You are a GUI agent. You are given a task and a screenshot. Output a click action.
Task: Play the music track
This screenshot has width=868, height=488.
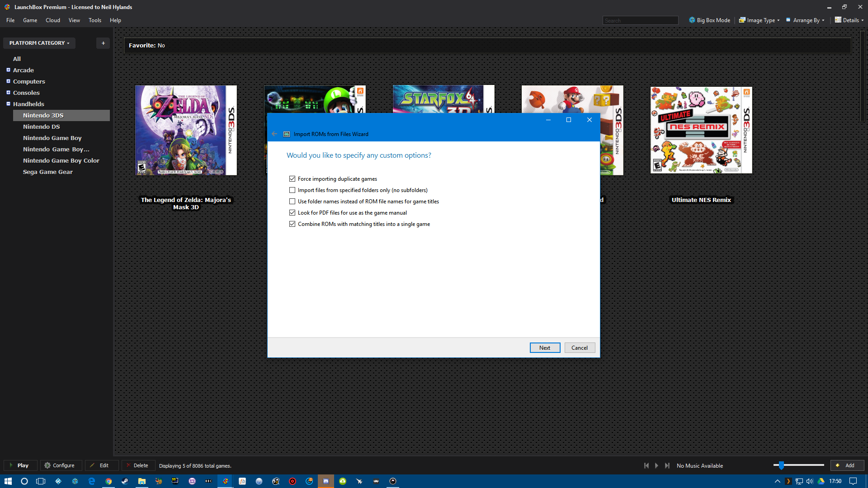pos(656,465)
